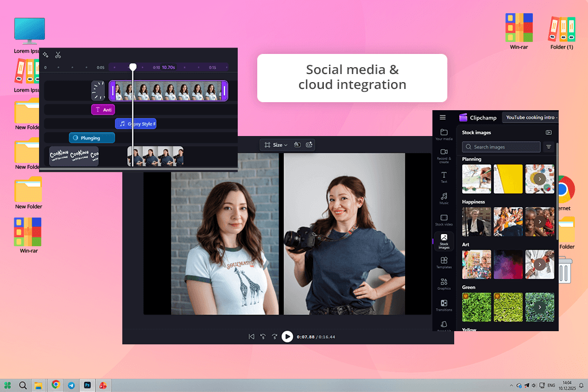Select the yellow Planning stock image
The width and height of the screenshot is (588, 392).
(x=508, y=178)
